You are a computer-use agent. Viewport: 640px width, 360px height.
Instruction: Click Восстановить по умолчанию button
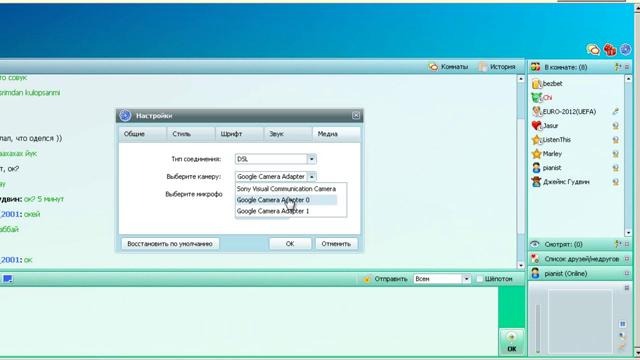coord(170,244)
